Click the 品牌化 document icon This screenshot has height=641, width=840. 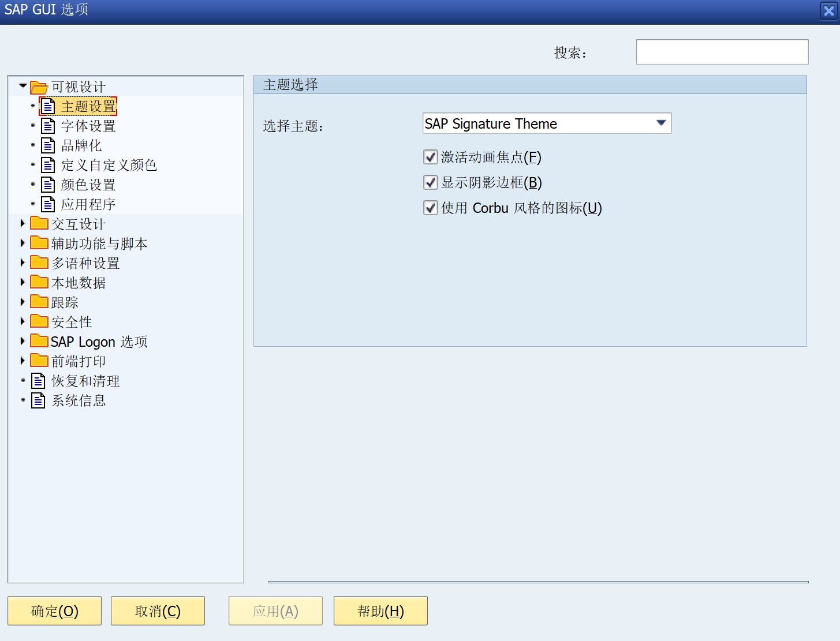[x=47, y=145]
